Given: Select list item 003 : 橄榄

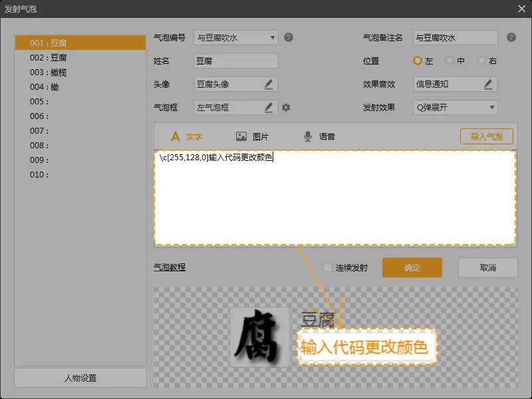Looking at the screenshot, I should coord(48,72).
